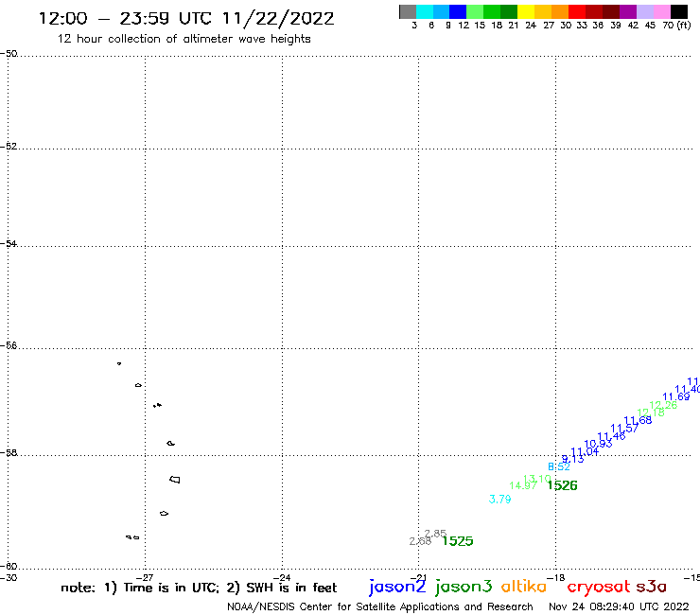
Task: Select the green wave height 12.18
Action: click(651, 413)
